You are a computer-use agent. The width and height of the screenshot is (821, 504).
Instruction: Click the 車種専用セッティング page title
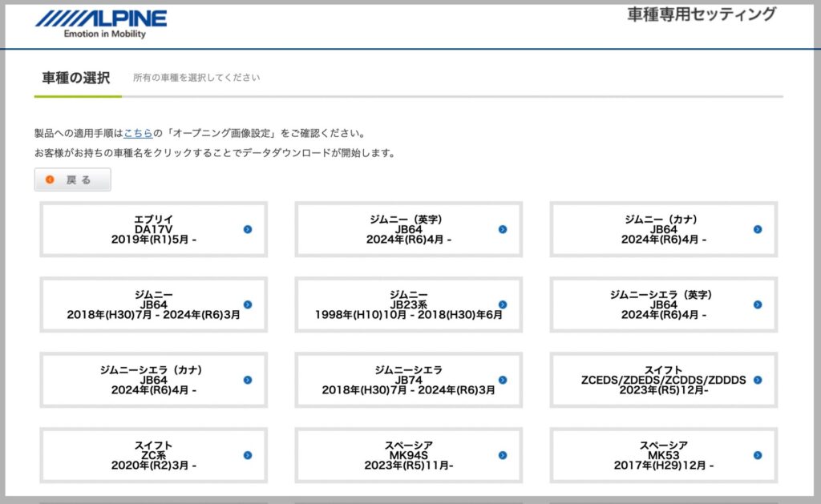tap(701, 14)
